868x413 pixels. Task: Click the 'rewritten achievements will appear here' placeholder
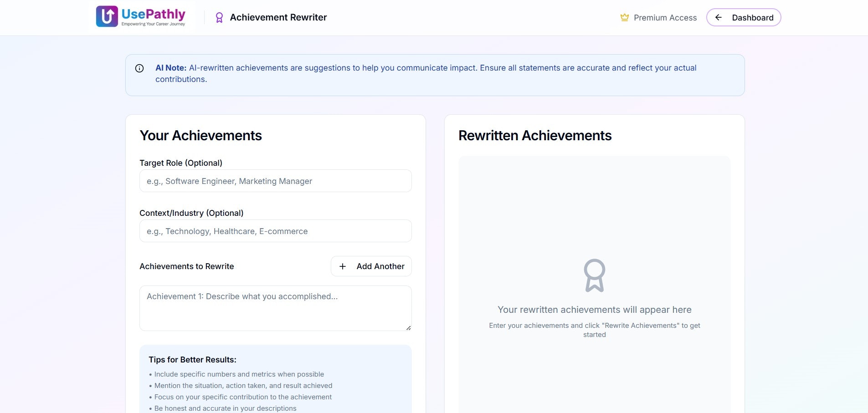(x=595, y=310)
